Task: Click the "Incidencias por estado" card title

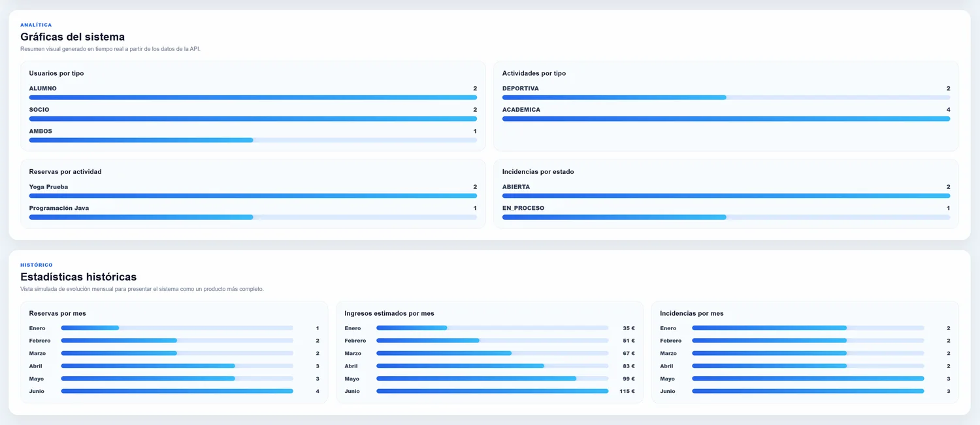Action: [538, 172]
